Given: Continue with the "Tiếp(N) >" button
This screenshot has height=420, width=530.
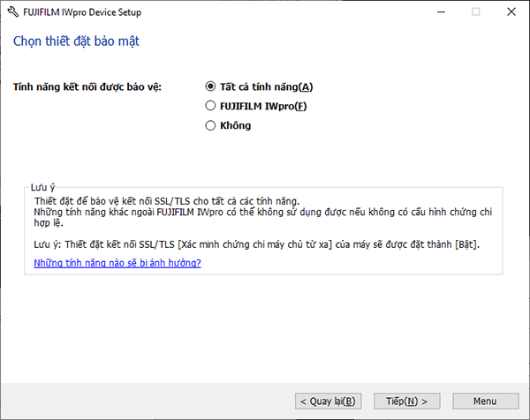Looking at the screenshot, I should click(406, 401).
